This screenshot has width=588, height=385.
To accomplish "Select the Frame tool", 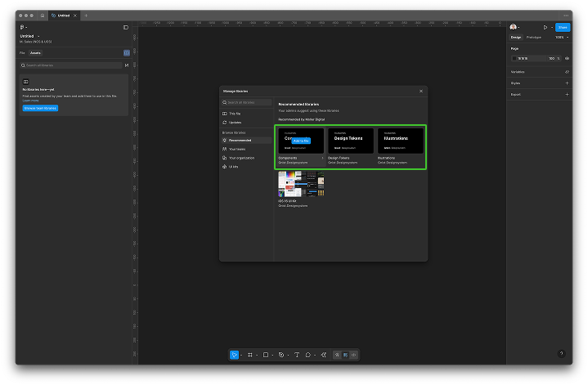I will point(249,355).
